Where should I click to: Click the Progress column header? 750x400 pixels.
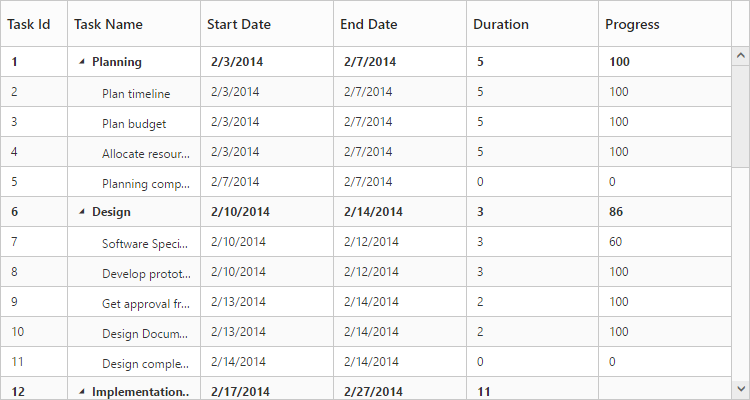[632, 24]
